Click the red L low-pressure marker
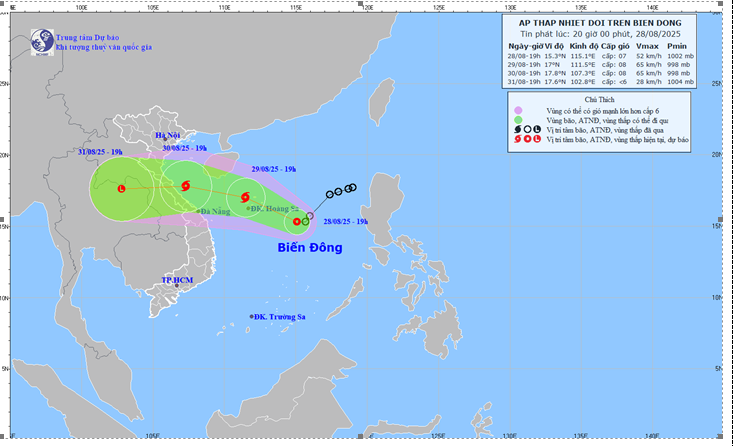The height and width of the screenshot is (446, 733). point(122,188)
